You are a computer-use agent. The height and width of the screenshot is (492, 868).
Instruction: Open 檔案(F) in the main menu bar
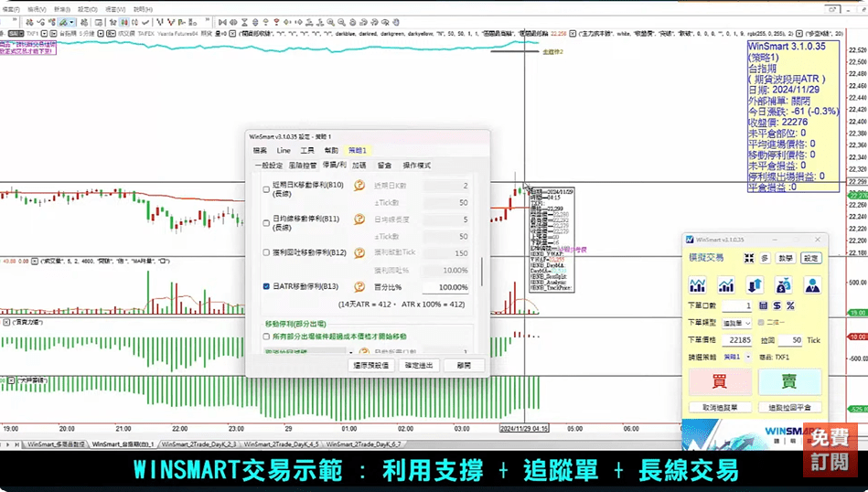coord(10,9)
